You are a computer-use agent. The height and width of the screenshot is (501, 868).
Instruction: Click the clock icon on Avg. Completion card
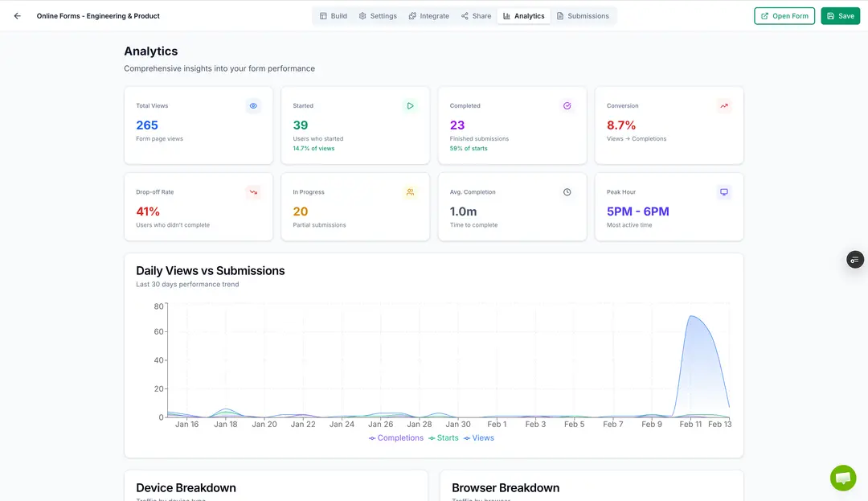point(567,192)
